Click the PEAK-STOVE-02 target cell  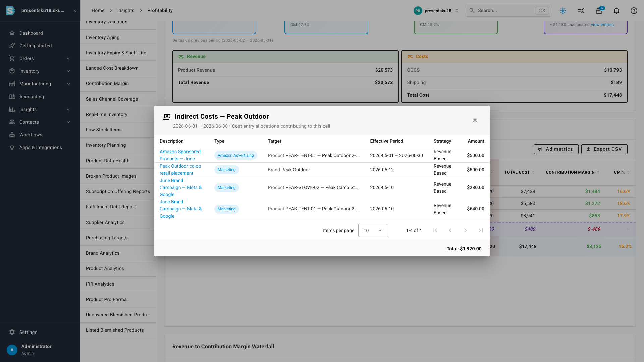(x=313, y=187)
